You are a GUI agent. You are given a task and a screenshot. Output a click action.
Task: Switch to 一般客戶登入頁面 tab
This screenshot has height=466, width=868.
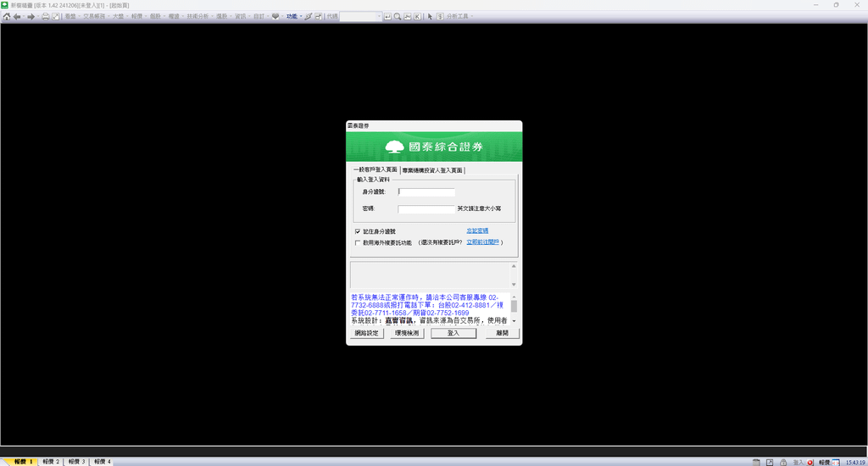(376, 170)
